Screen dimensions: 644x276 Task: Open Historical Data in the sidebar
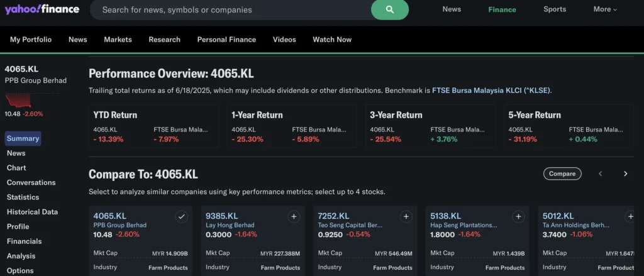point(33,212)
